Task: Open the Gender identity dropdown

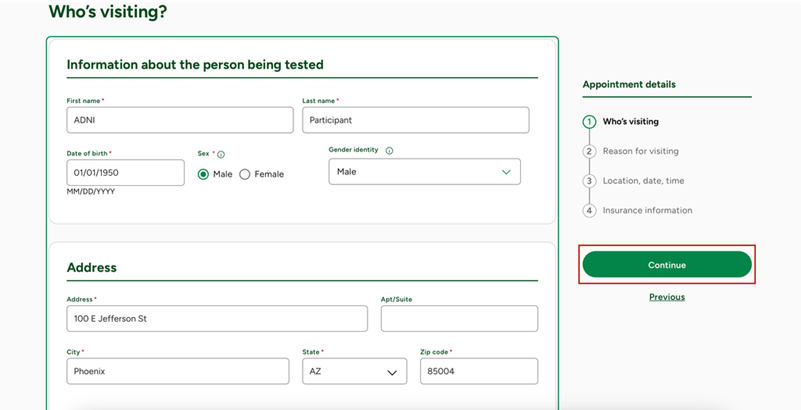Action: pyautogui.click(x=424, y=172)
